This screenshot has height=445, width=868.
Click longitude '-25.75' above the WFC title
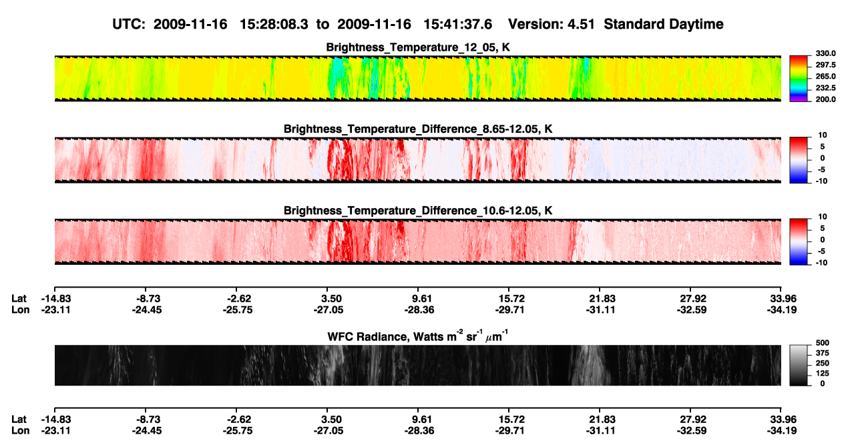click(x=236, y=310)
